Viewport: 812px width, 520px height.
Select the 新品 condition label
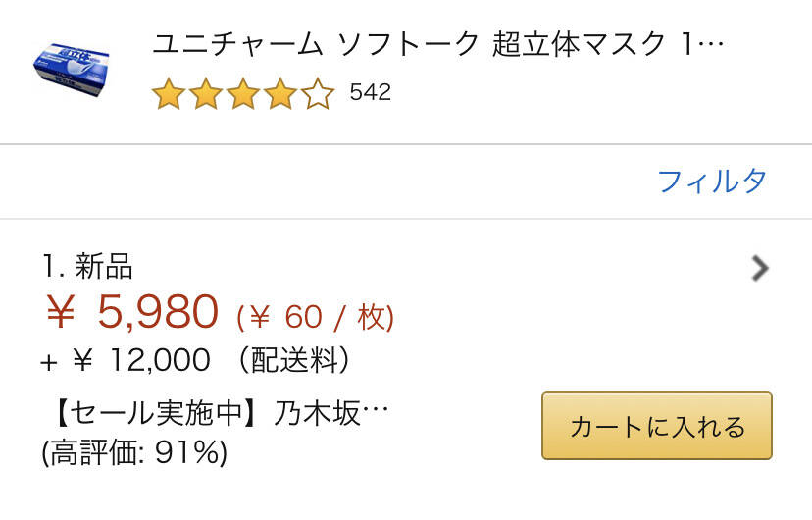click(x=104, y=266)
